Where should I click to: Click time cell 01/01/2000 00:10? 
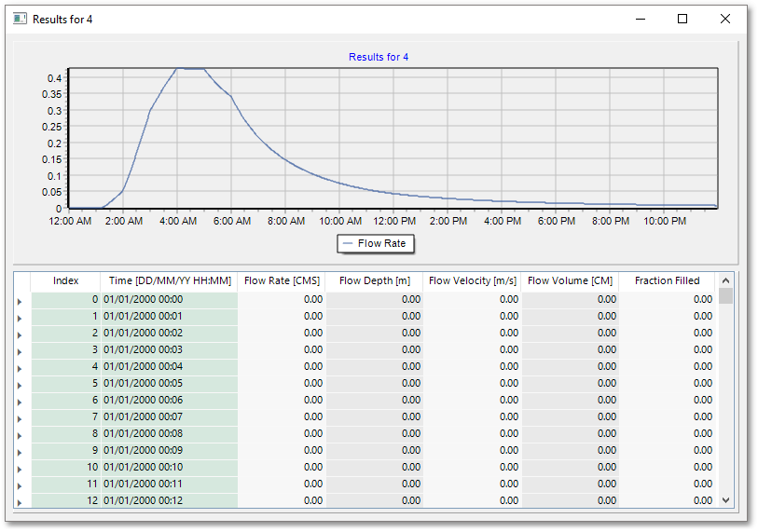(x=169, y=468)
